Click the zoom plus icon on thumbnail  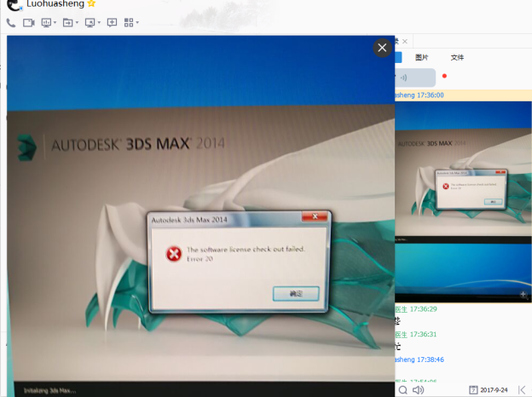click(523, 294)
